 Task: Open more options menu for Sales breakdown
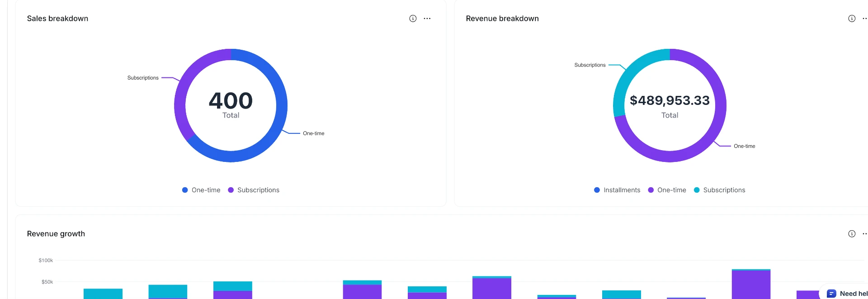[427, 19]
